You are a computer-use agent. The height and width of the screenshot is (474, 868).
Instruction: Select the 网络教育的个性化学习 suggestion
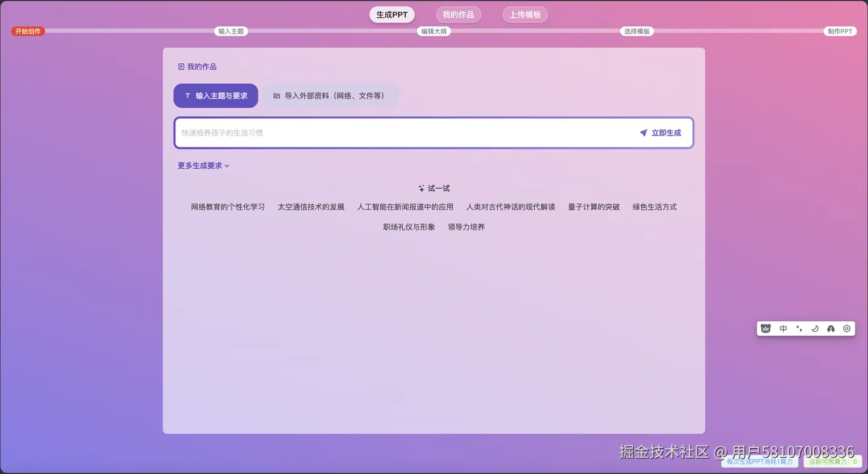click(x=227, y=207)
